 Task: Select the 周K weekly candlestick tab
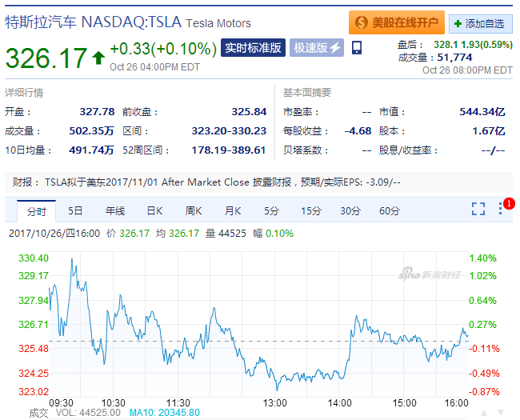(x=194, y=211)
